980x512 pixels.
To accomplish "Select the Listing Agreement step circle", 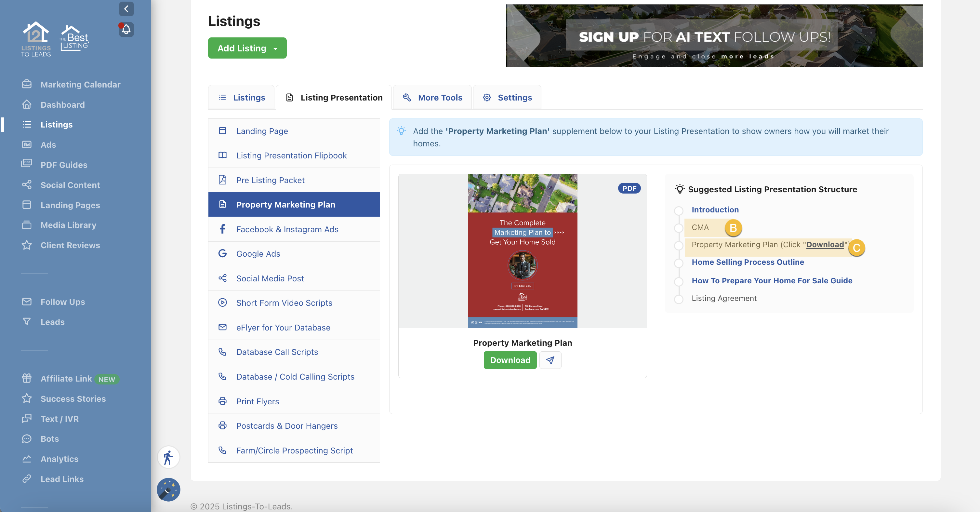I will point(678,299).
